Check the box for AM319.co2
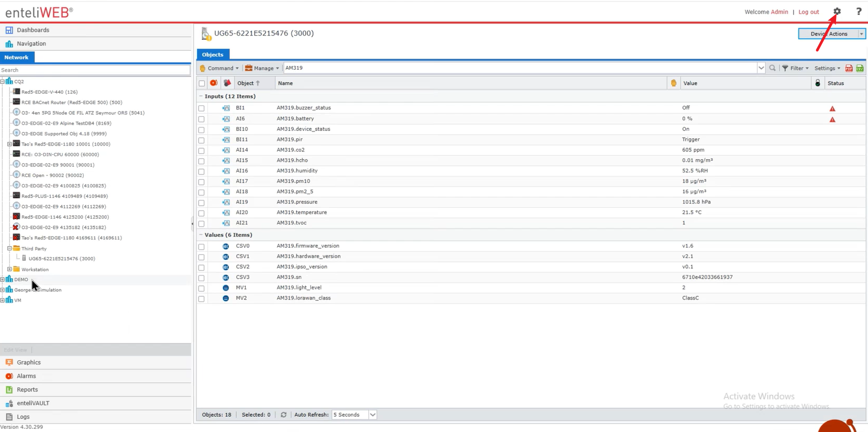 coord(202,150)
